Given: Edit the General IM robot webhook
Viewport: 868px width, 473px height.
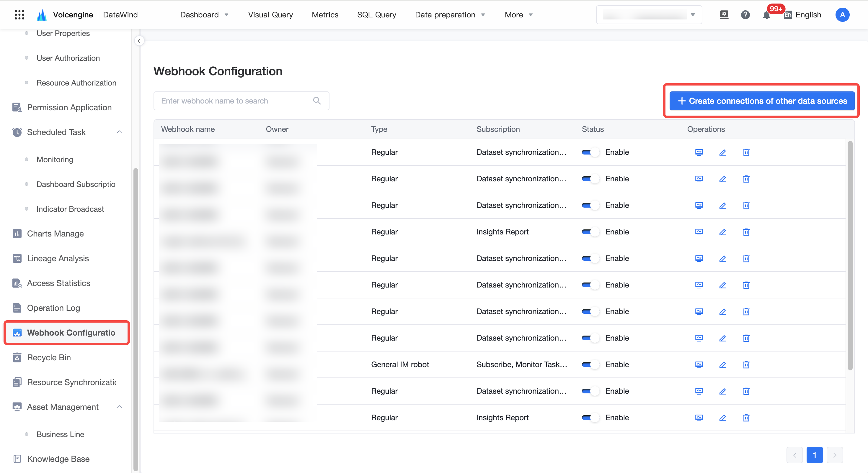Looking at the screenshot, I should pyautogui.click(x=722, y=364).
